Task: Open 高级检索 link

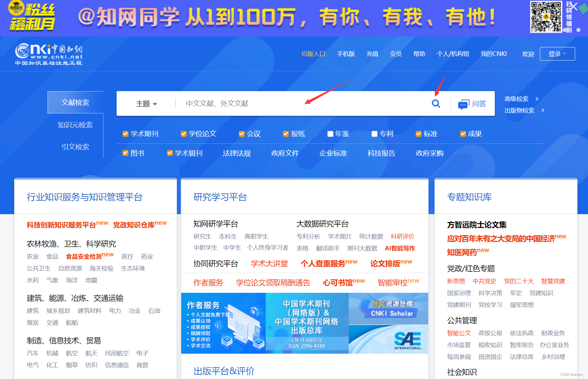Action: coord(517,99)
